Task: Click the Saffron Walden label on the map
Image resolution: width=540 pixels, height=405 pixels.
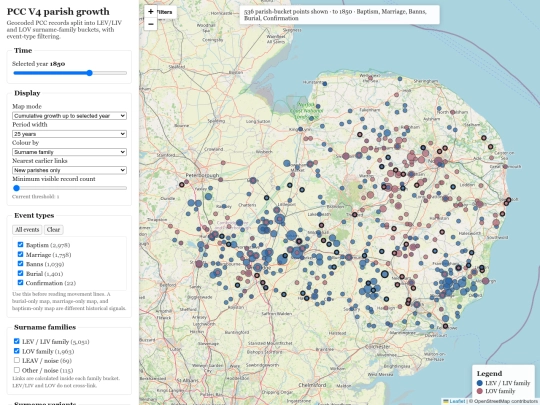Action: click(x=277, y=314)
